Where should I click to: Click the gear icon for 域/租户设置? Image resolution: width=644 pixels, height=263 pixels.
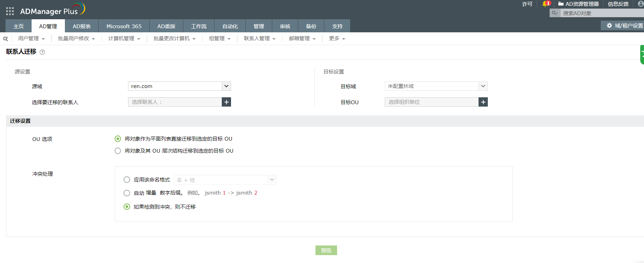[609, 25]
